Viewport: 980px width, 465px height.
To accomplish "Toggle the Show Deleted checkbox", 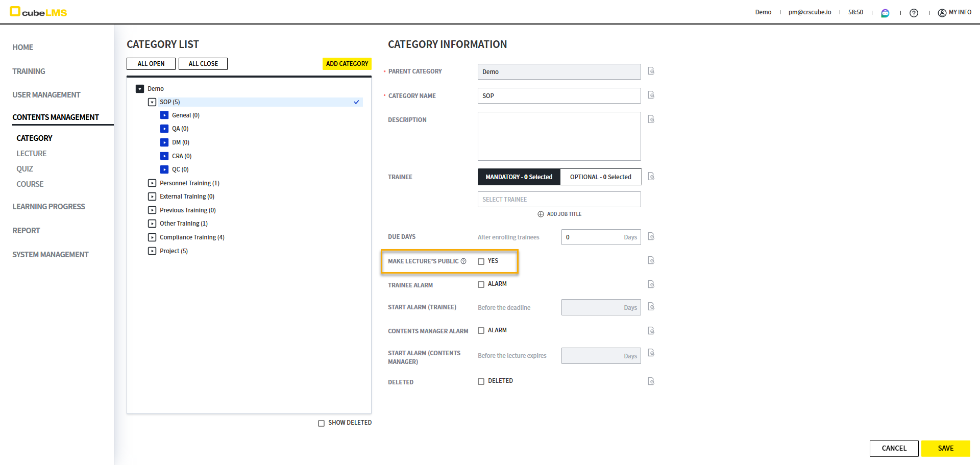I will [321, 423].
